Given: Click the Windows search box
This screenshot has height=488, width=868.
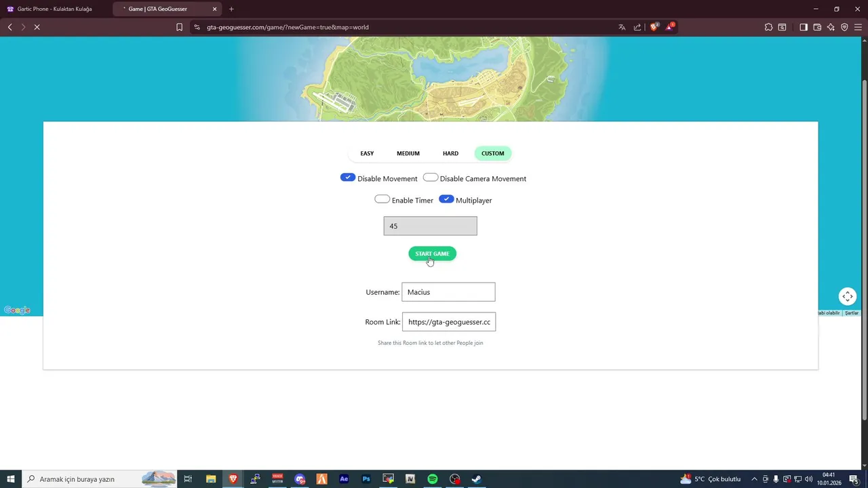Looking at the screenshot, I should click(99, 479).
